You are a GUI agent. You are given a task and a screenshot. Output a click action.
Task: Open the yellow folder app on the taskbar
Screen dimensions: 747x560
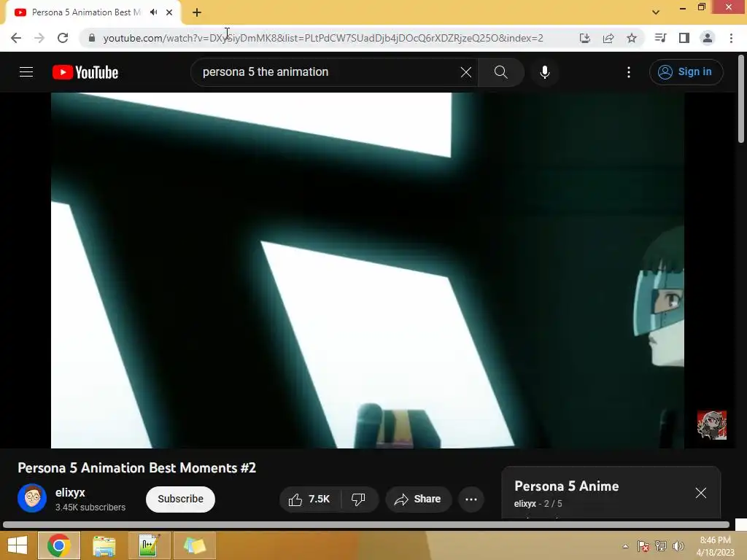(x=194, y=545)
